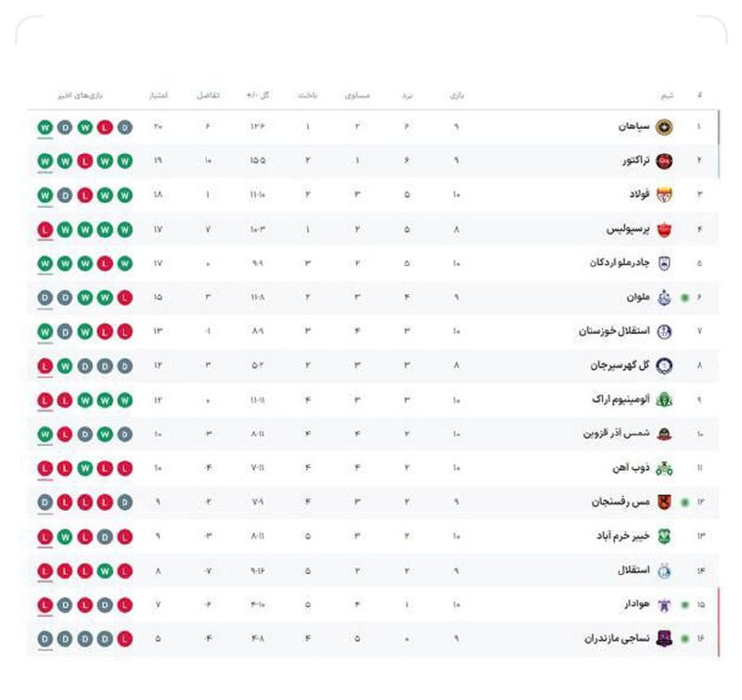Click the Mes Rafsanjan logo
This screenshot has width=742, height=700.
tap(664, 503)
